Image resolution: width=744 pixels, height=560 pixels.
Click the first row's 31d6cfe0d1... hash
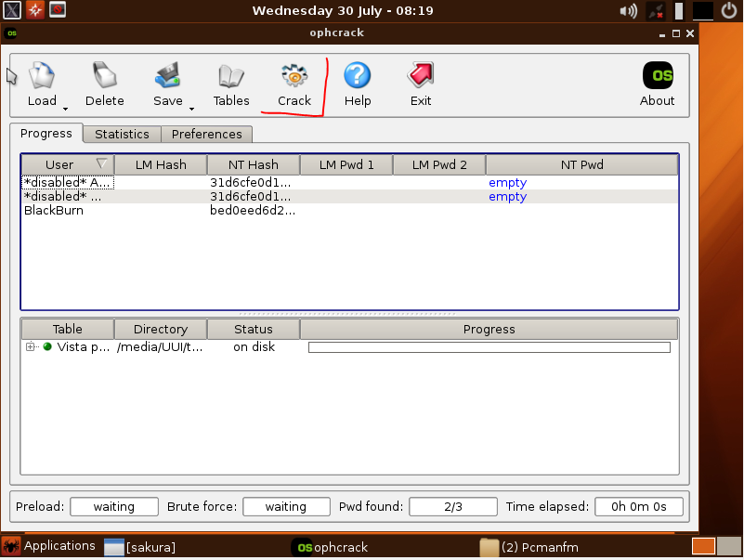click(x=251, y=183)
